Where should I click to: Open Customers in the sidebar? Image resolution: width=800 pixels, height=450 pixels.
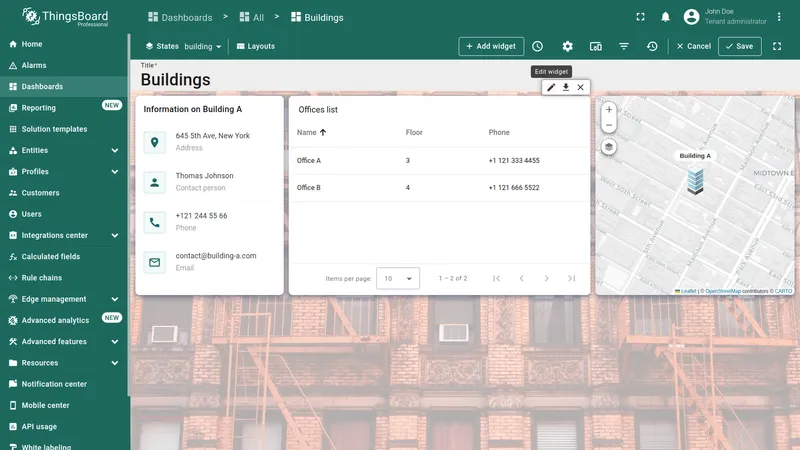point(64,193)
